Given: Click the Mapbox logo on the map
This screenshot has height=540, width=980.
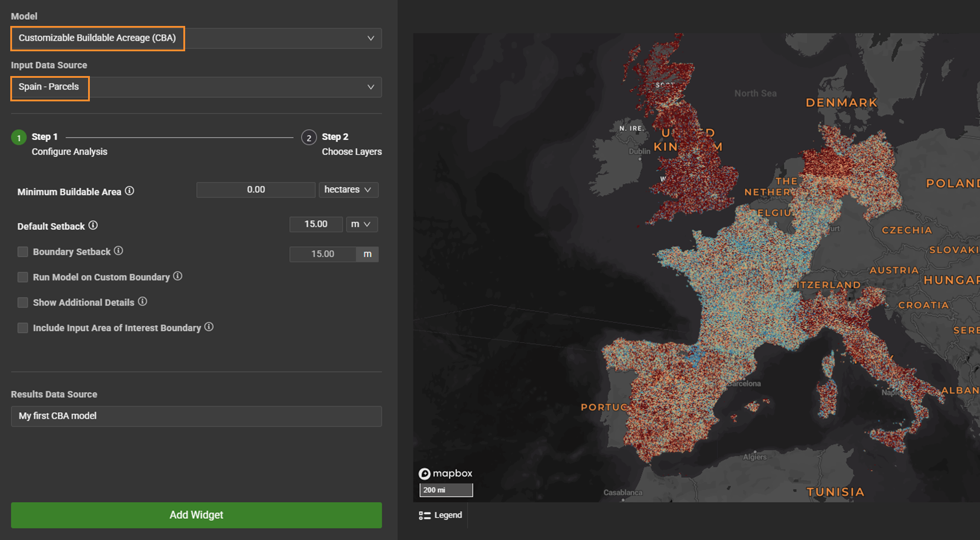Looking at the screenshot, I should click(446, 474).
